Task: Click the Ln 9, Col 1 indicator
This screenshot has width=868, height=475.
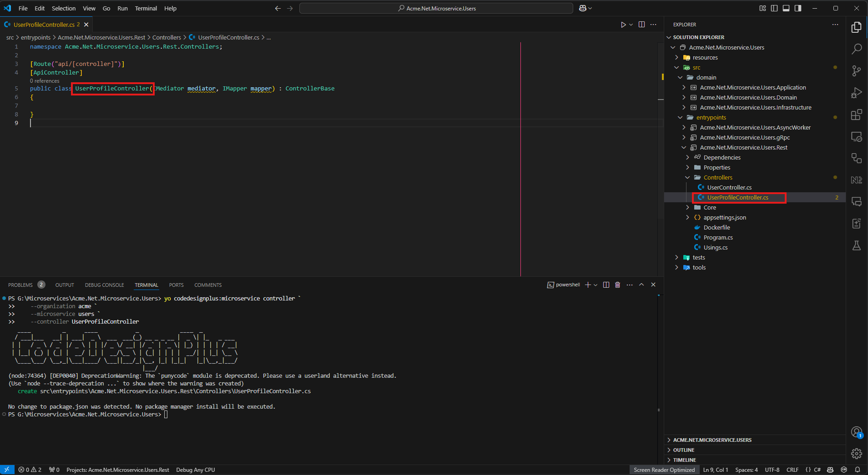Action: (716, 470)
